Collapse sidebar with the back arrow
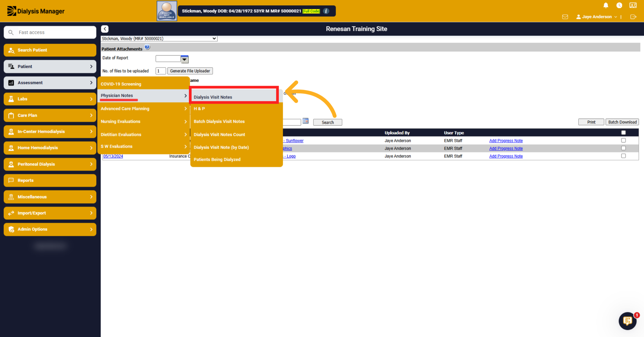The height and width of the screenshot is (337, 644). [x=105, y=29]
